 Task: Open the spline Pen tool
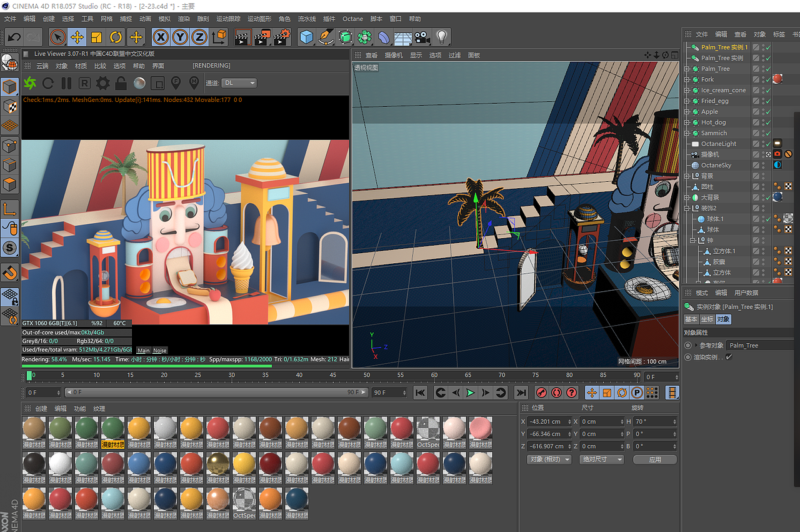325,37
